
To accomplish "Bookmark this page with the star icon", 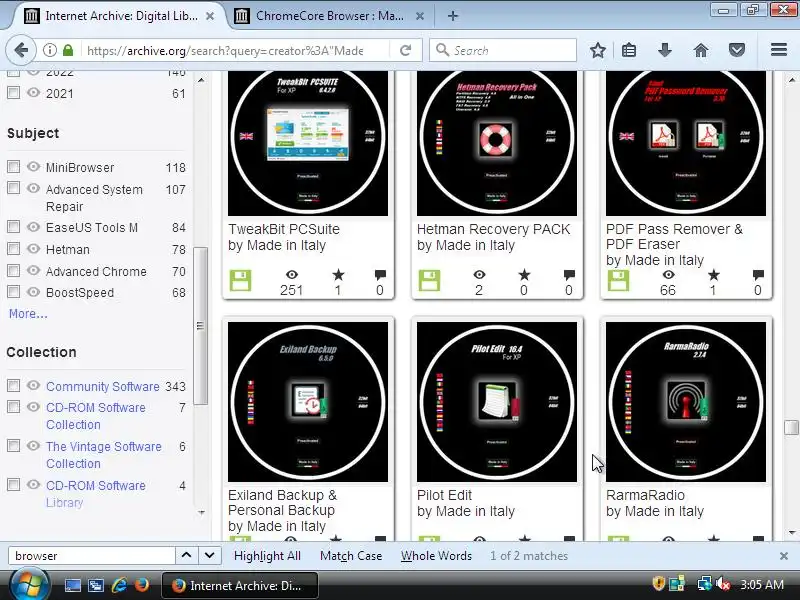I will (x=598, y=50).
